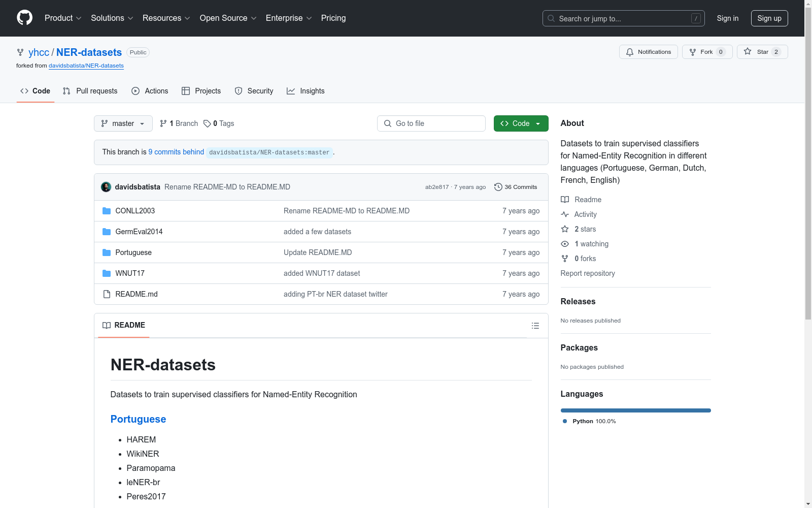Click the book icon in README tab
The height and width of the screenshot is (508, 812).
107,325
